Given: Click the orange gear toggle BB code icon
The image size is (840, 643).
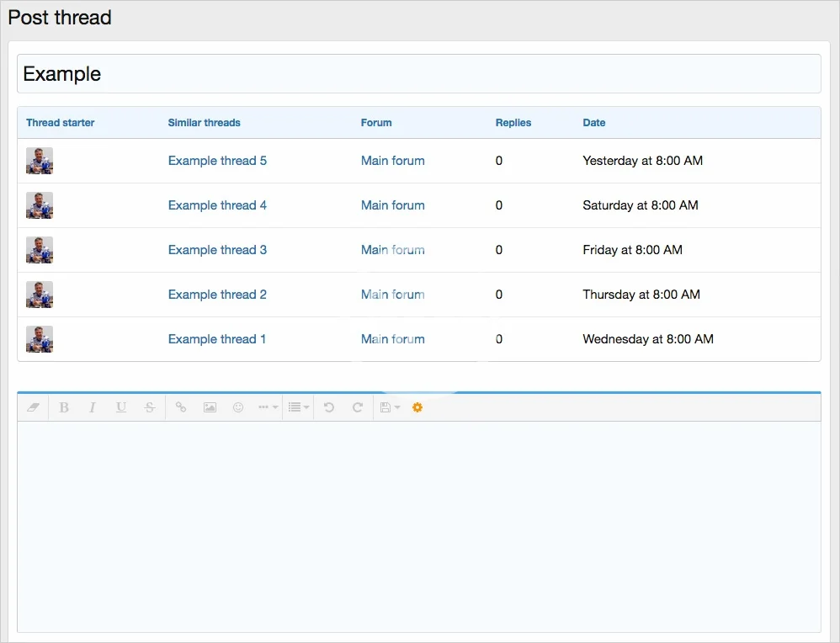Looking at the screenshot, I should coord(417,407).
